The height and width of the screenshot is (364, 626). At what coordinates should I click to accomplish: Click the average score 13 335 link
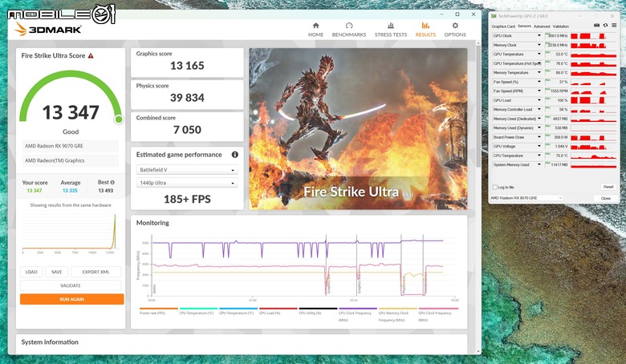point(70,191)
